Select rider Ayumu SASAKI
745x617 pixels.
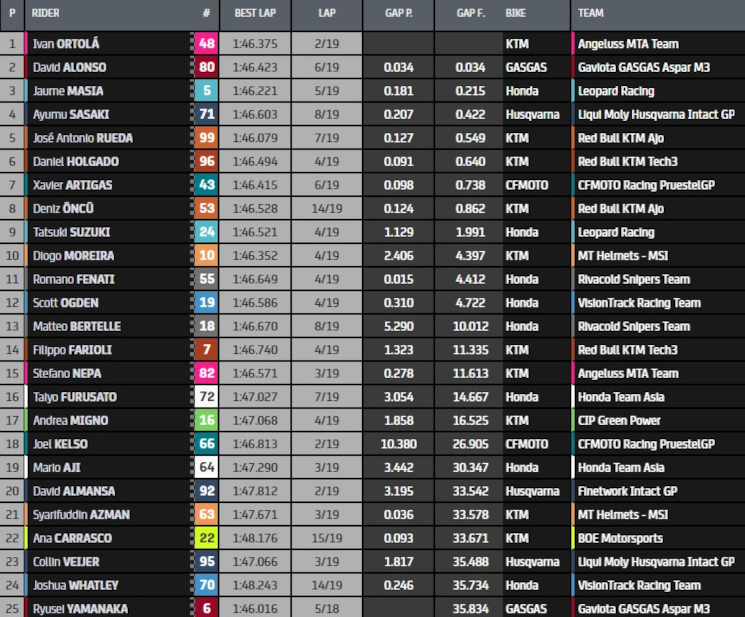71,114
